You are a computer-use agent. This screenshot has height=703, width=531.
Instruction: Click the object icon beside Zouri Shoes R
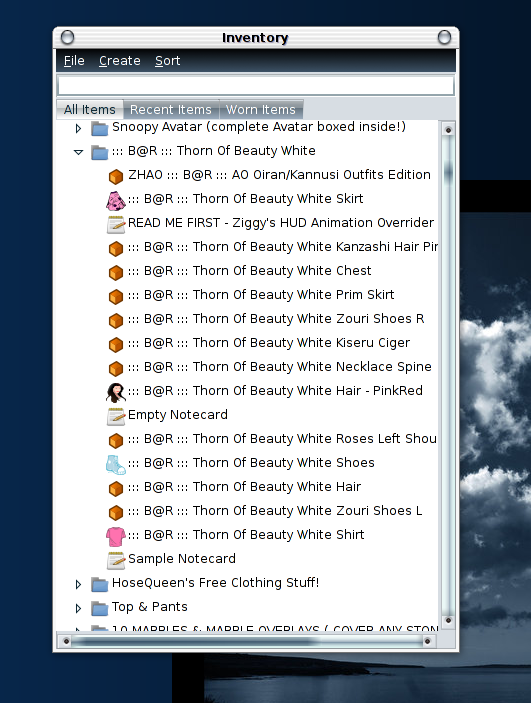point(116,320)
